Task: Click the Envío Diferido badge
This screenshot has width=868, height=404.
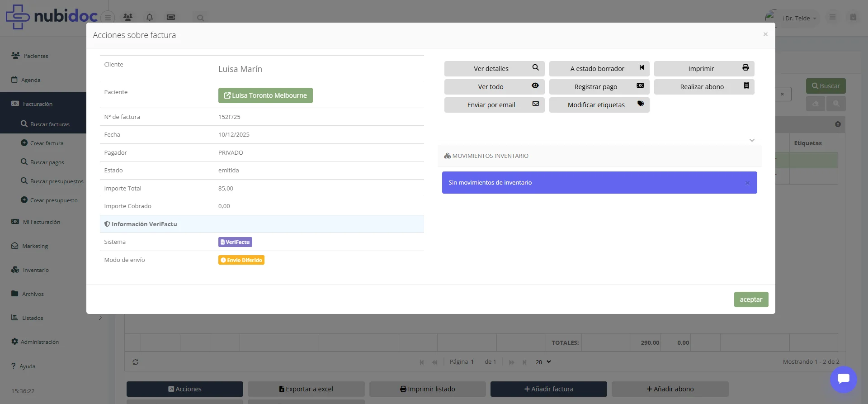Action: pos(241,260)
